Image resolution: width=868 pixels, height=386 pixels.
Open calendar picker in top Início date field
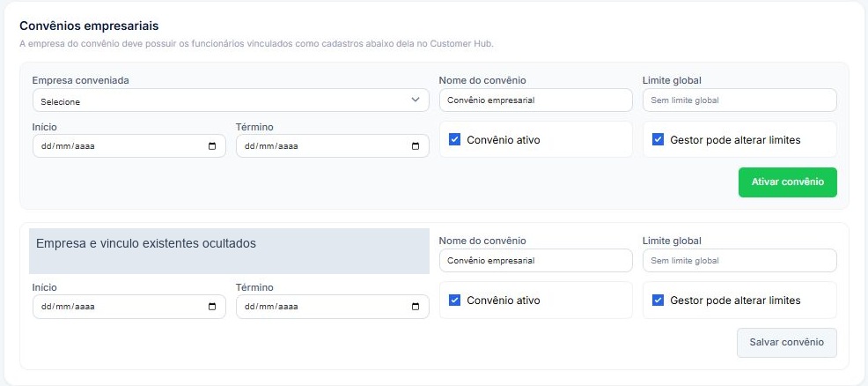pos(212,147)
